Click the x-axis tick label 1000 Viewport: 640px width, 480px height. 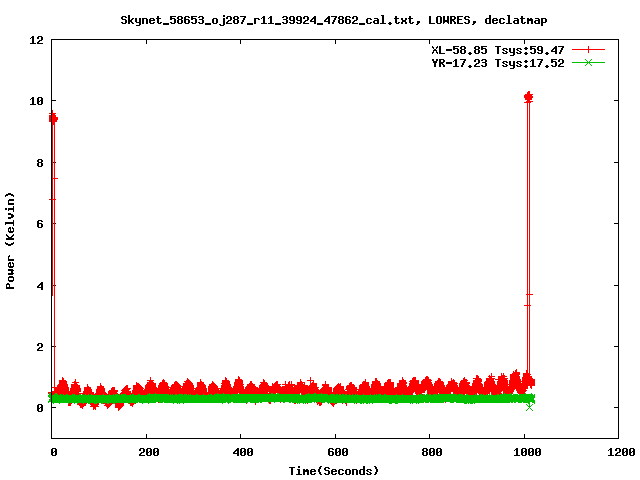point(526,452)
